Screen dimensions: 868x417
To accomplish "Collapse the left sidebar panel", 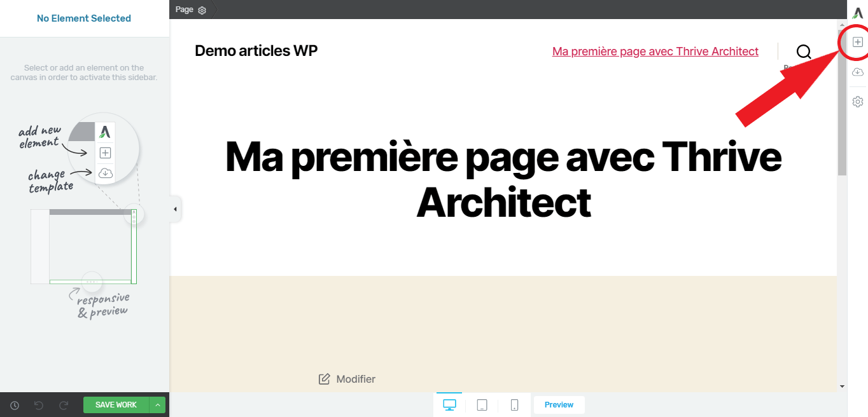I will point(175,209).
